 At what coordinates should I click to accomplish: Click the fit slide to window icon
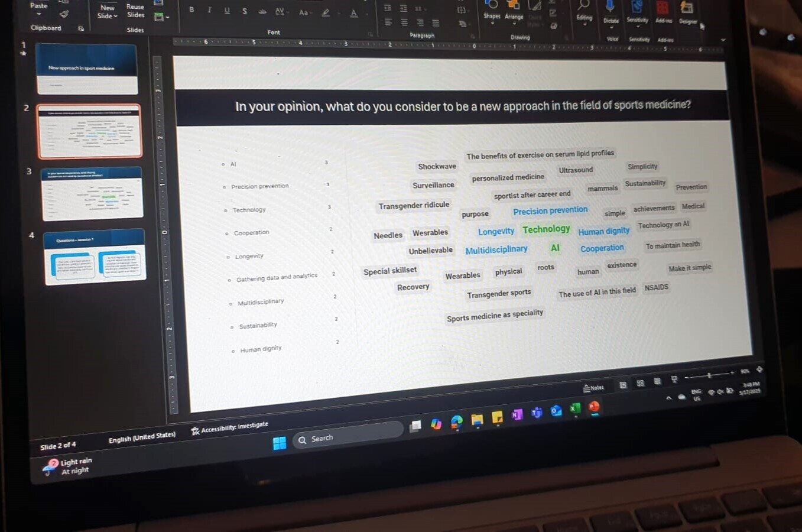point(759,369)
